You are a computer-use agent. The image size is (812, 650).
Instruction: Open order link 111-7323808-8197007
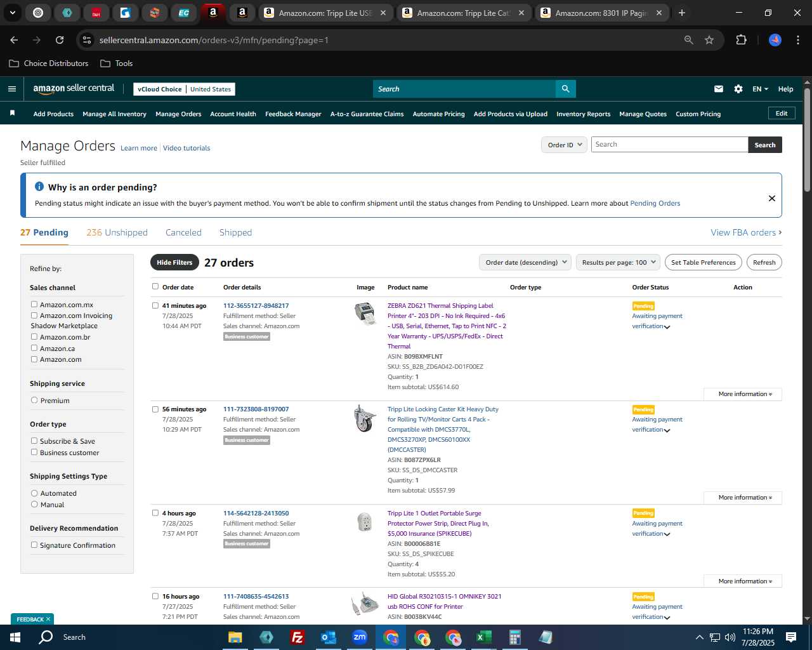pyautogui.click(x=256, y=409)
